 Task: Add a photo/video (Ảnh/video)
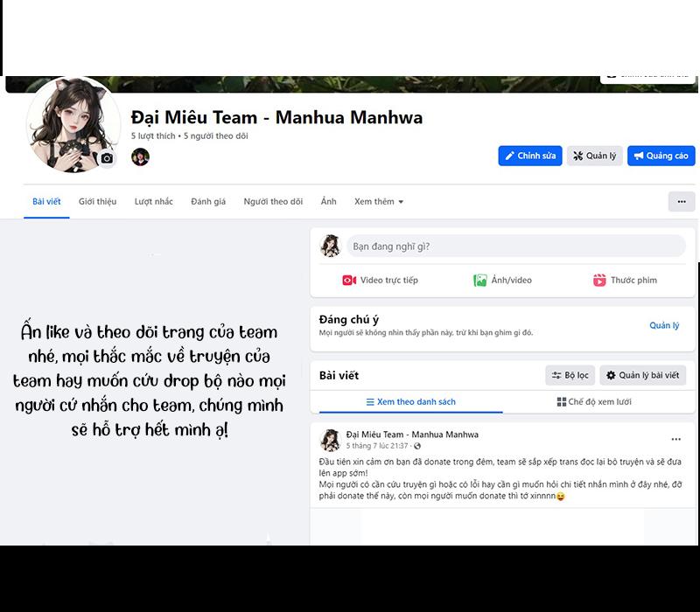click(502, 281)
